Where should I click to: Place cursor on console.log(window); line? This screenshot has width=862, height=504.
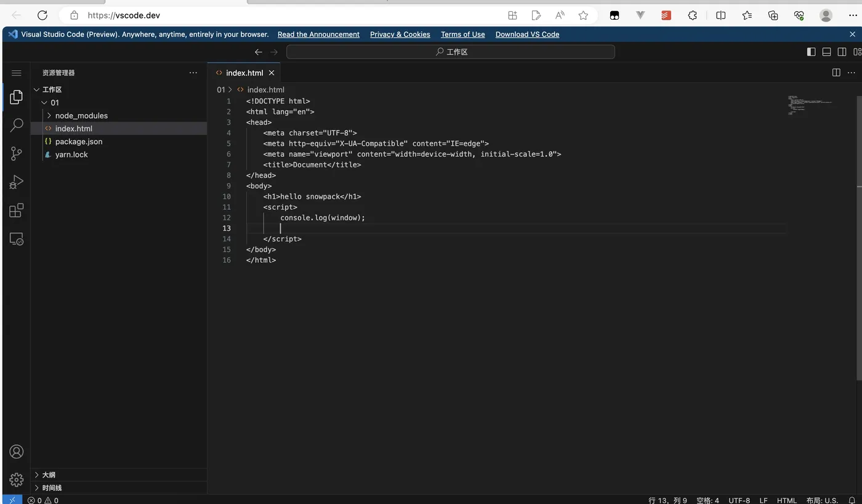click(x=323, y=218)
